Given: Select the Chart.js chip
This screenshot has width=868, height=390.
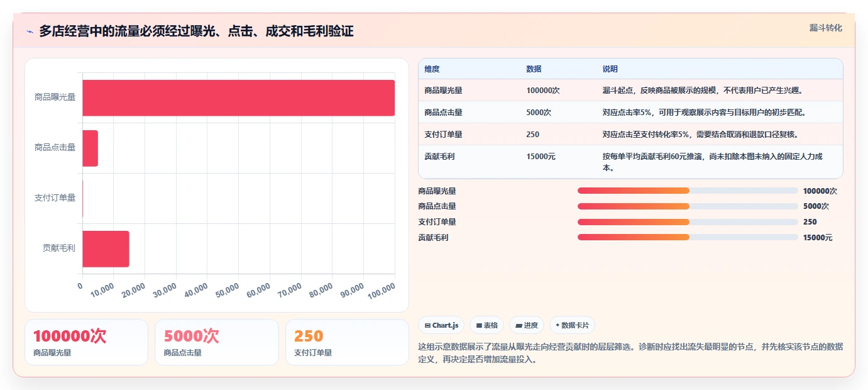Looking at the screenshot, I should pyautogui.click(x=441, y=325).
